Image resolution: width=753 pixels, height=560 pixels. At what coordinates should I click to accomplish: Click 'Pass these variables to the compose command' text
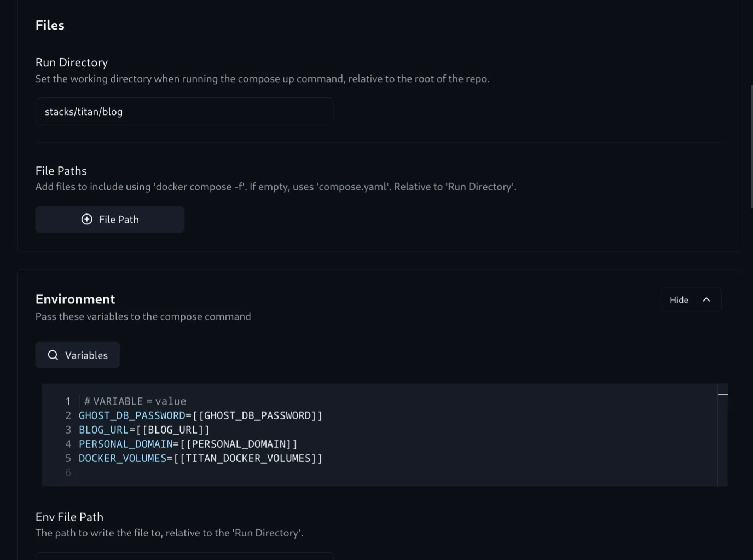(x=143, y=316)
